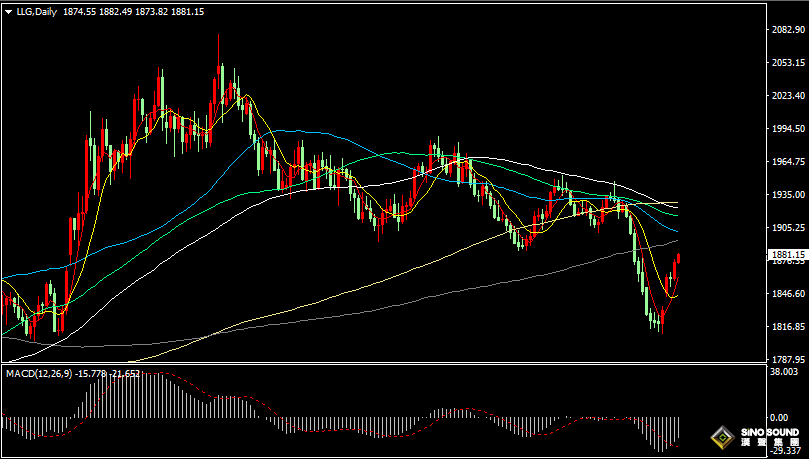Click the Sino Sound diamond logo icon
The image size is (809, 459).
coord(722,437)
